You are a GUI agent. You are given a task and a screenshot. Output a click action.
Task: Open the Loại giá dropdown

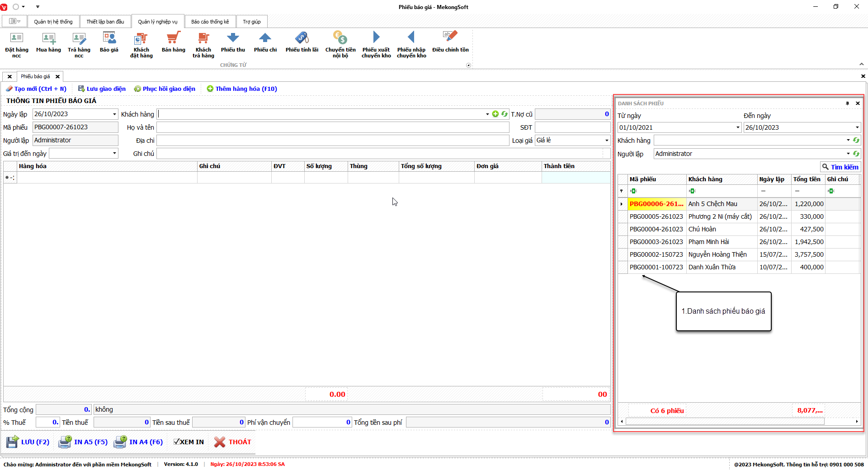(x=606, y=141)
